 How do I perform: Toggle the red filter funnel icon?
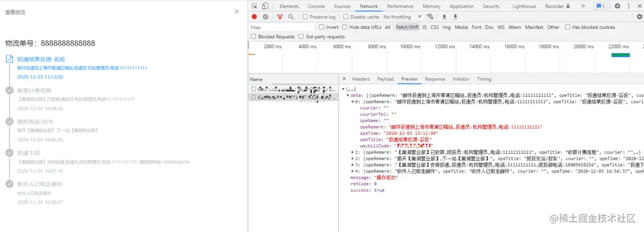(x=280, y=17)
